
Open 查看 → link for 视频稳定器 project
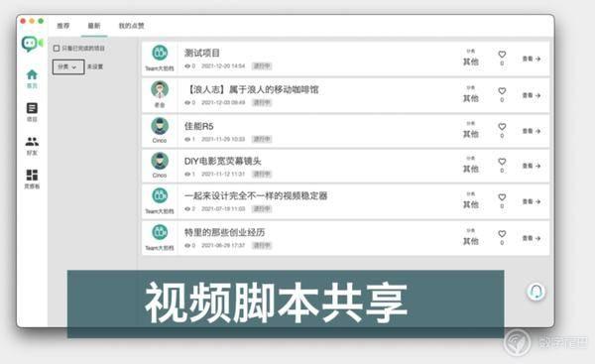click(x=532, y=201)
